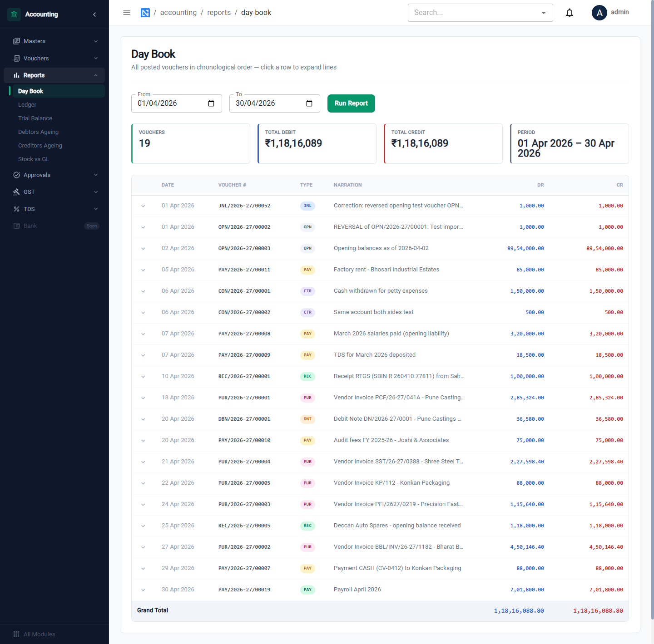Open calendar picker for From date
The image size is (654, 644).
[211, 103]
